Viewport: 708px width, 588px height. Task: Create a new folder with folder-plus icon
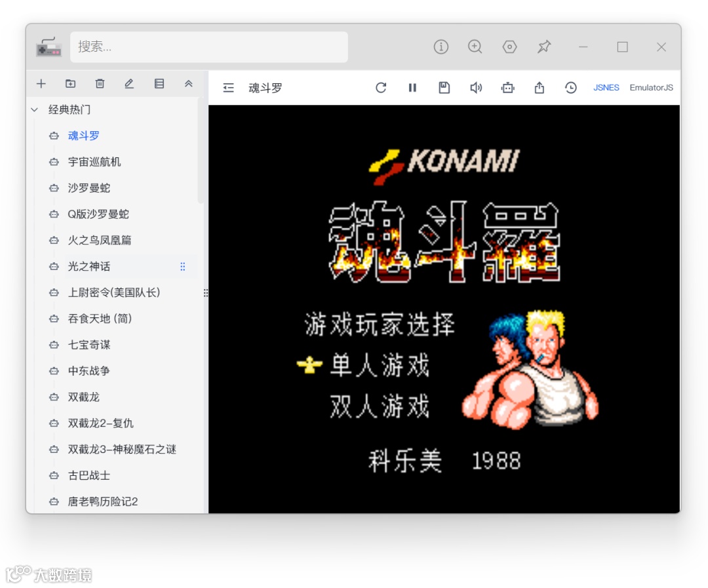click(x=70, y=83)
